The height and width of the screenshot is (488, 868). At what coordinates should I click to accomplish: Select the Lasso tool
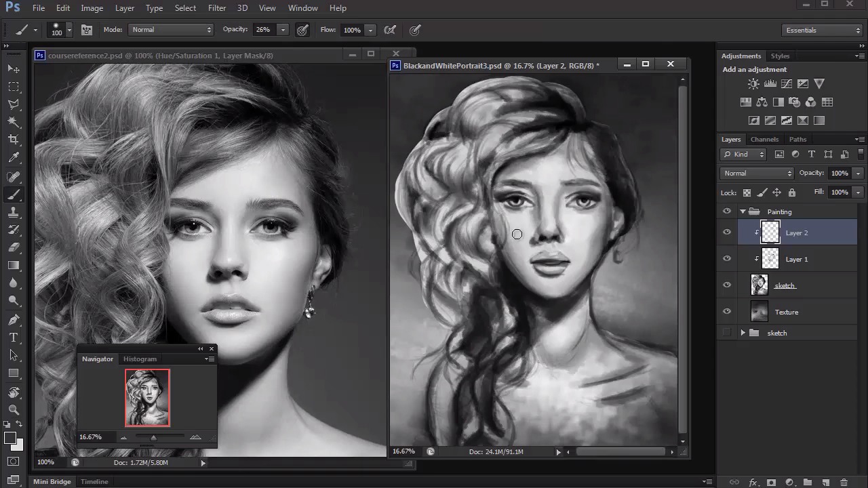tap(14, 104)
